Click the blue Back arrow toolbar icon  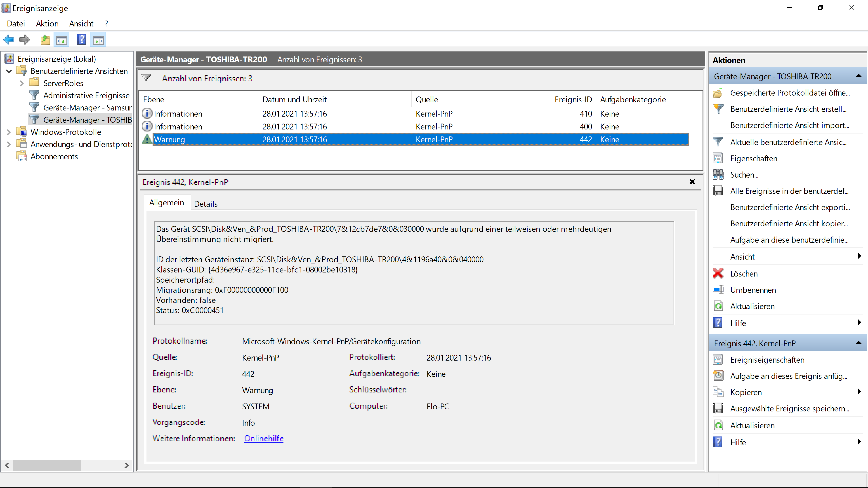(x=9, y=40)
